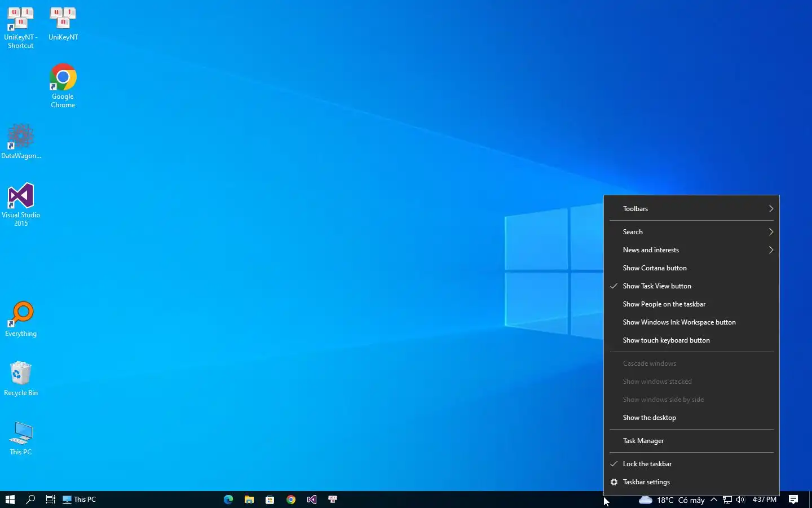The height and width of the screenshot is (508, 812).
Task: Enable Show Cortana button
Action: point(691,268)
